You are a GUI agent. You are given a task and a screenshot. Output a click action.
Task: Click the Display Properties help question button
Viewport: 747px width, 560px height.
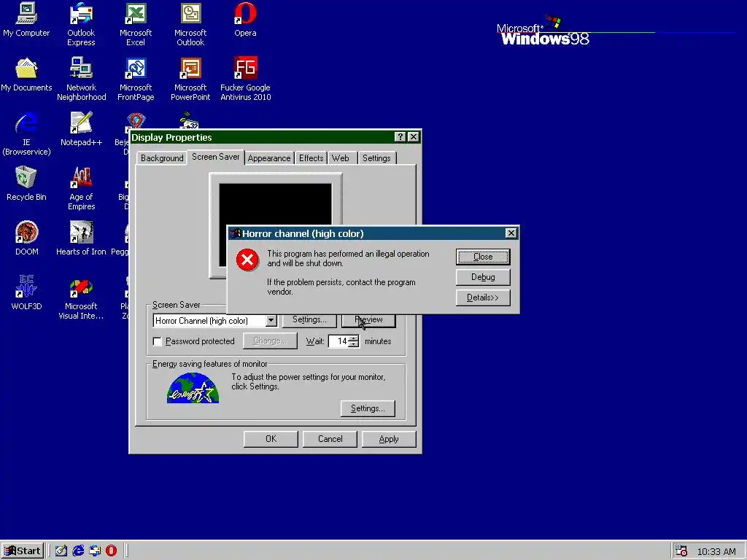pyautogui.click(x=400, y=137)
